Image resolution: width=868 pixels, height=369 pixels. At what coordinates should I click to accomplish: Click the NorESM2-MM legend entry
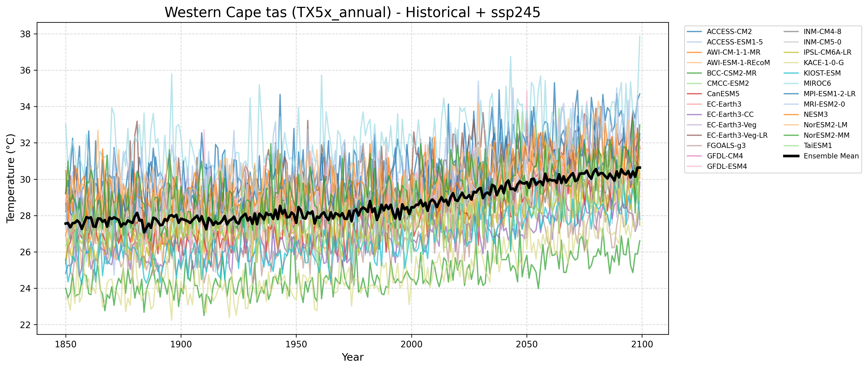826,135
